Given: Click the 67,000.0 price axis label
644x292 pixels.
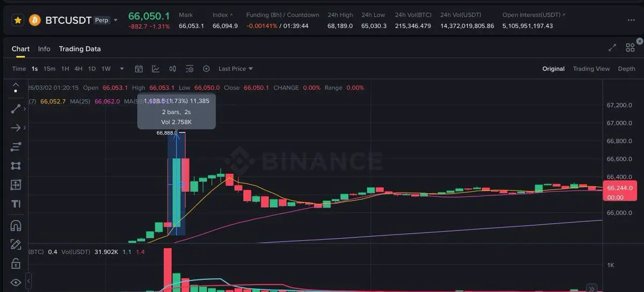Looking at the screenshot, I should click(x=619, y=123).
